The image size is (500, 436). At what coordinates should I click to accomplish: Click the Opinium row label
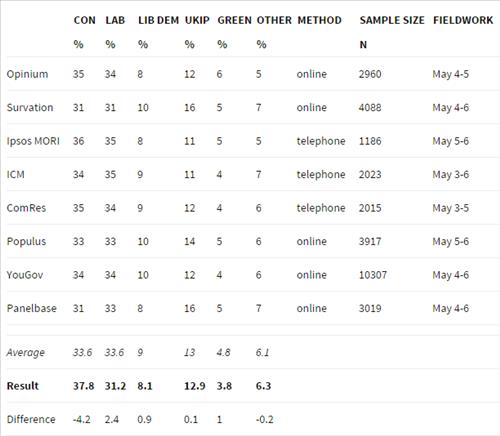coord(27,74)
